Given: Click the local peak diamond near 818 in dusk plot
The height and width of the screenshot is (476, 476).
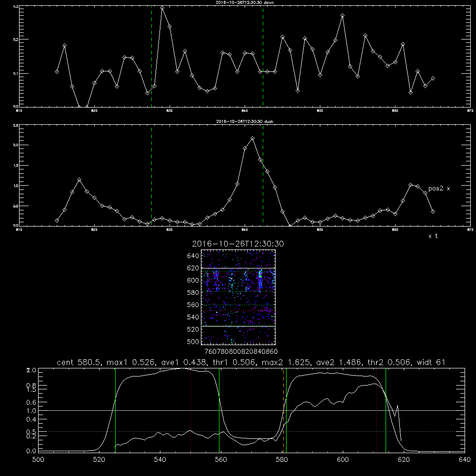Looking at the screenshot, I should point(79,180).
